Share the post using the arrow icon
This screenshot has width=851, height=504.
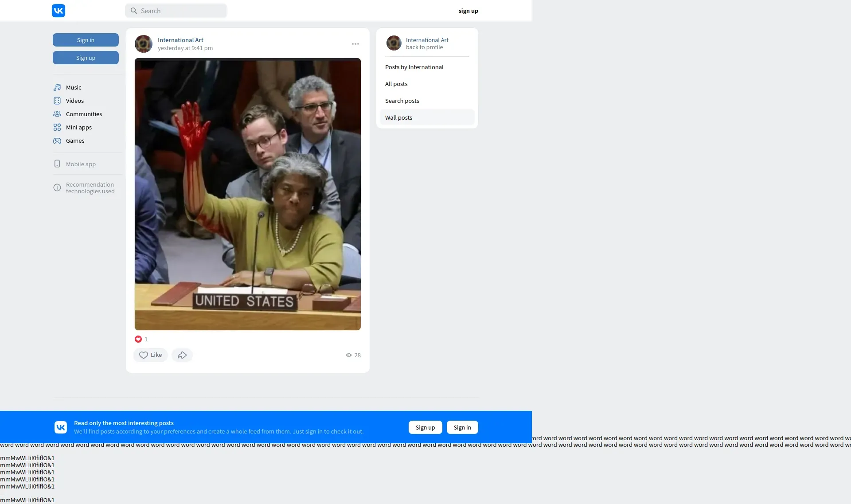tap(182, 355)
